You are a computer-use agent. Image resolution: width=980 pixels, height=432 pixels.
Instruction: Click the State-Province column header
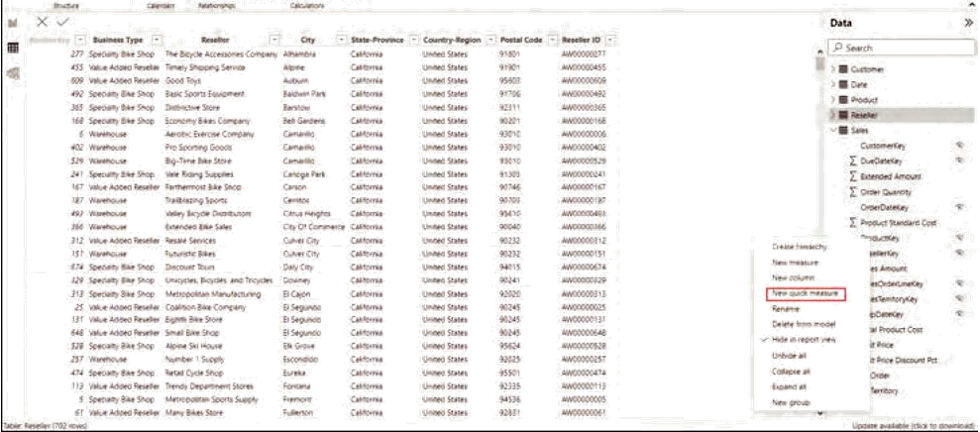pyautogui.click(x=377, y=40)
